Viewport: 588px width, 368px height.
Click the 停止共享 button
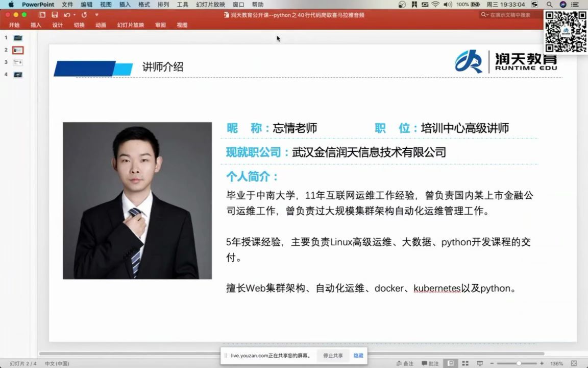tap(332, 355)
